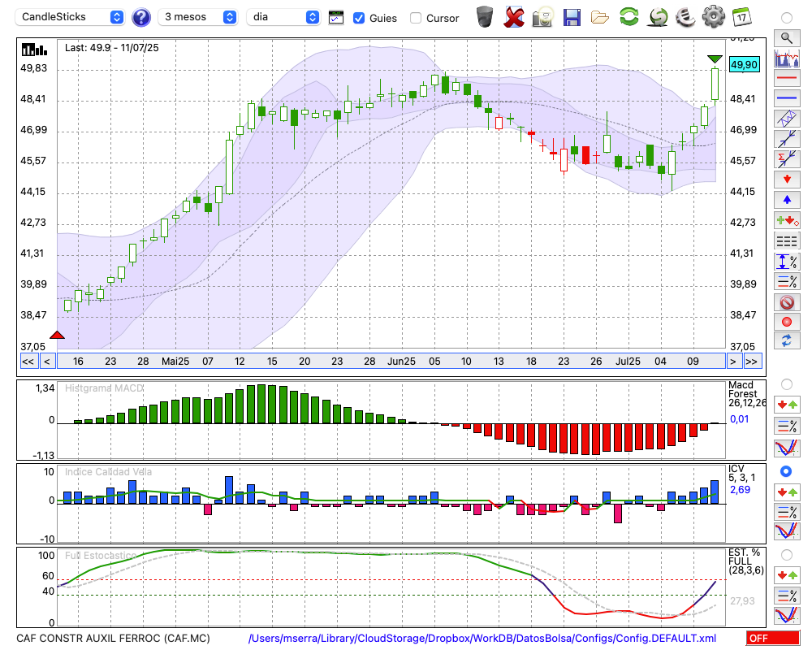Toggle the Guies checkbox
Image resolution: width=812 pixels, height=650 pixels.
pos(358,18)
